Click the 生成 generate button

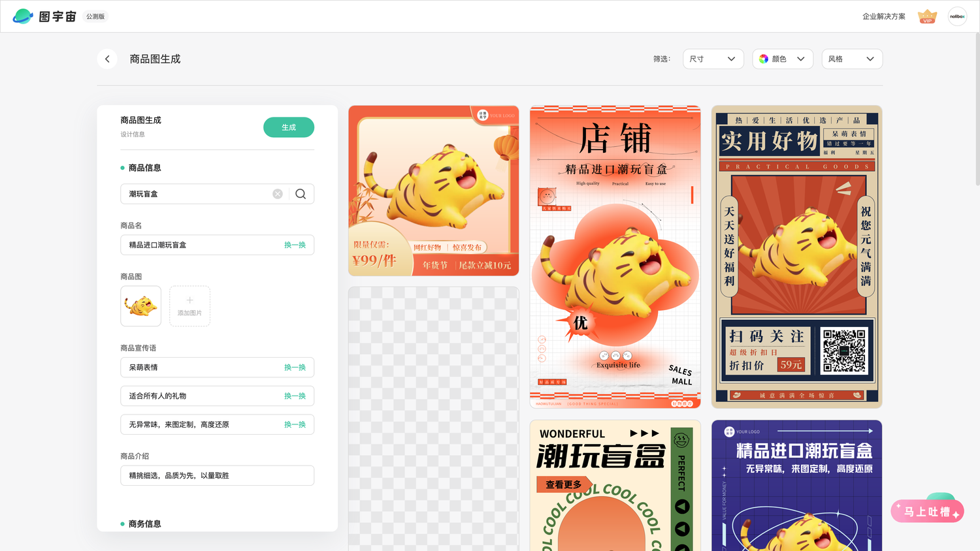[x=289, y=127]
